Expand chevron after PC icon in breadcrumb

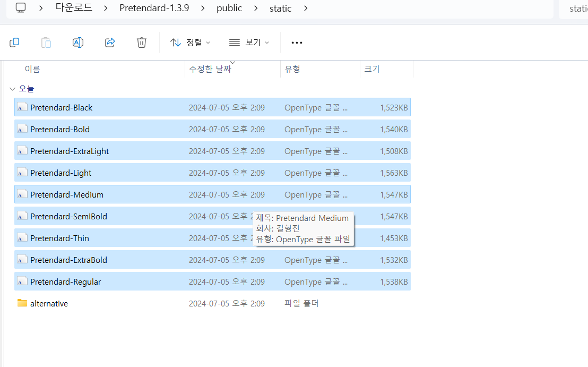(41, 8)
